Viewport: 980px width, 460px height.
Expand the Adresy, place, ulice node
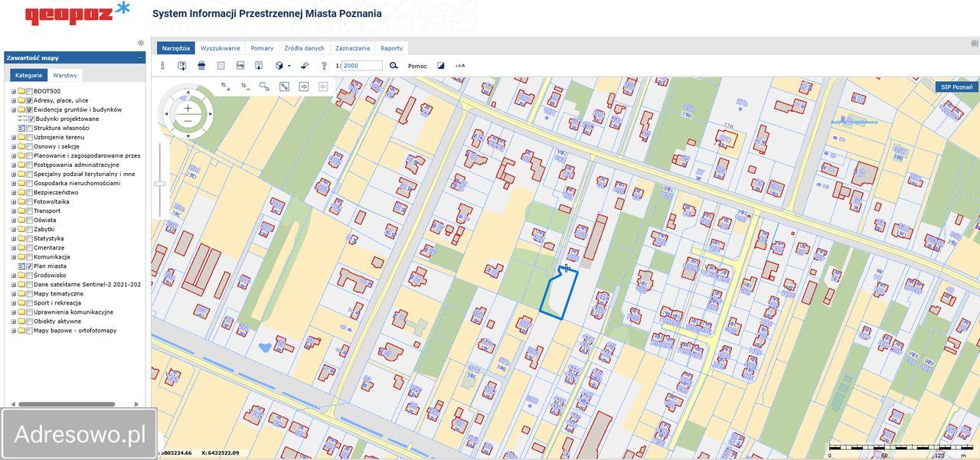13,100
